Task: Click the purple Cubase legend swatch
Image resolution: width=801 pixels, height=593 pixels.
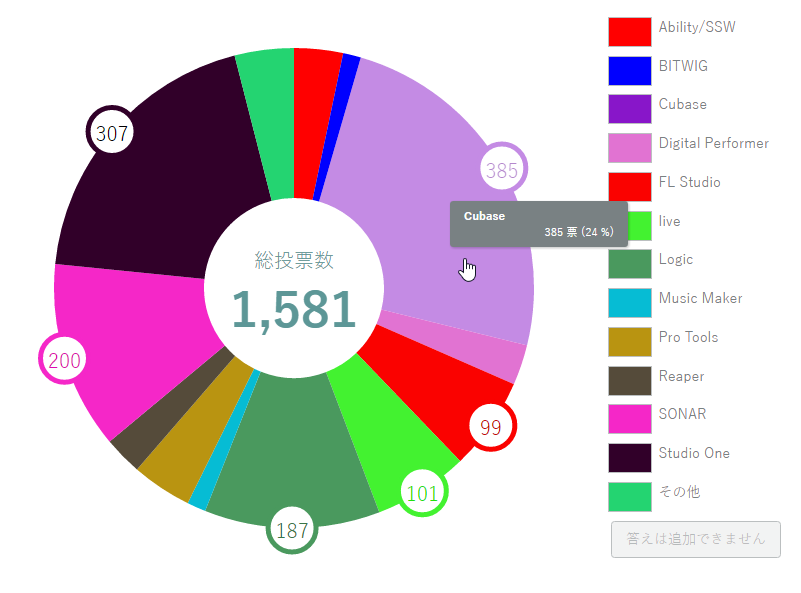Action: tap(629, 109)
